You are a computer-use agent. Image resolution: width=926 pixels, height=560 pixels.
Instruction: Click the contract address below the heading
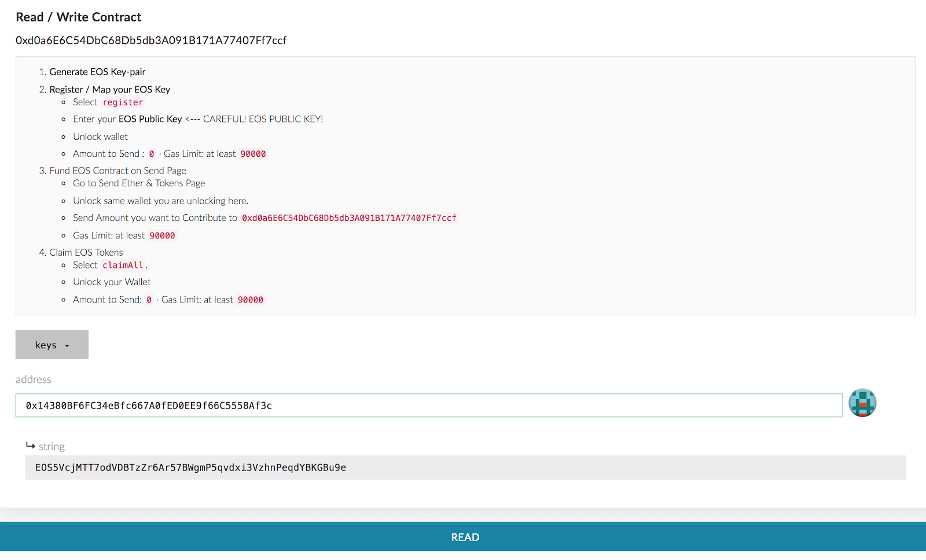[x=151, y=40]
